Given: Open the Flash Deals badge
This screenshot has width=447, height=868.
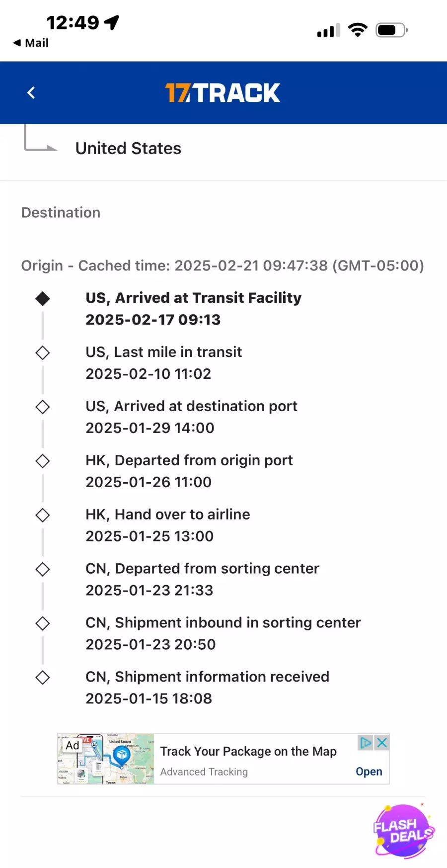Looking at the screenshot, I should click(x=403, y=831).
